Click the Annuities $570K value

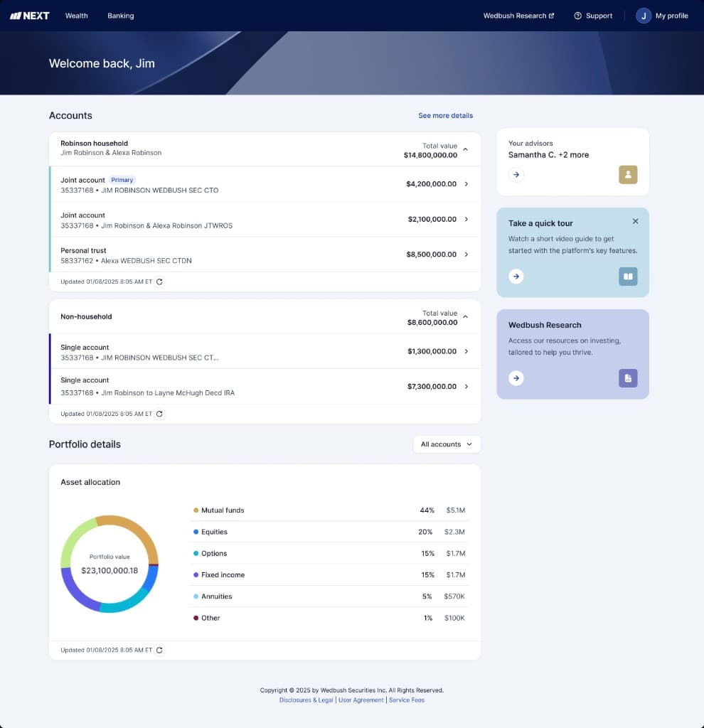click(x=454, y=596)
